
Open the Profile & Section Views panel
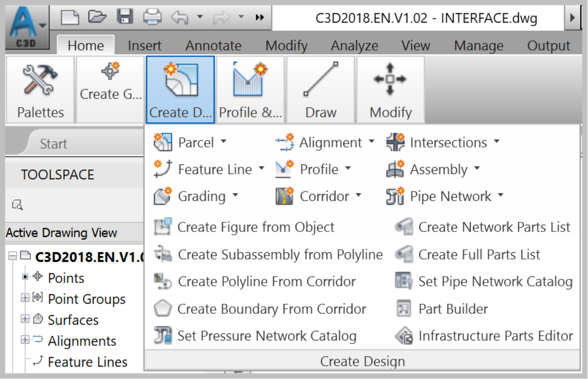(250, 90)
